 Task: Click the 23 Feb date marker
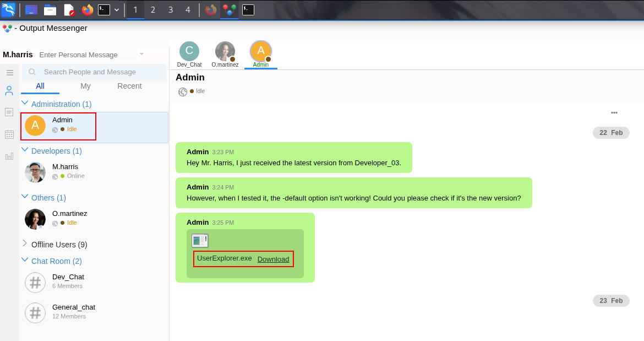[x=611, y=301]
